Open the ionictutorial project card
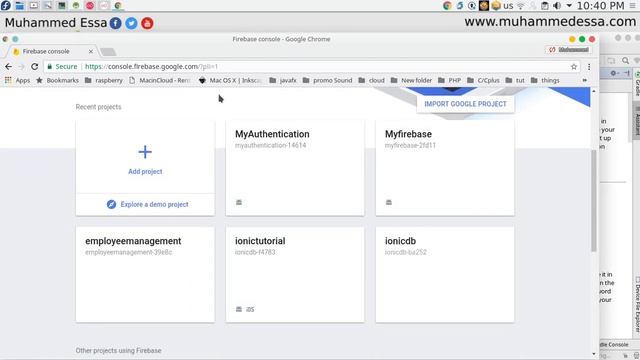This screenshot has width=640, height=360. 295,275
